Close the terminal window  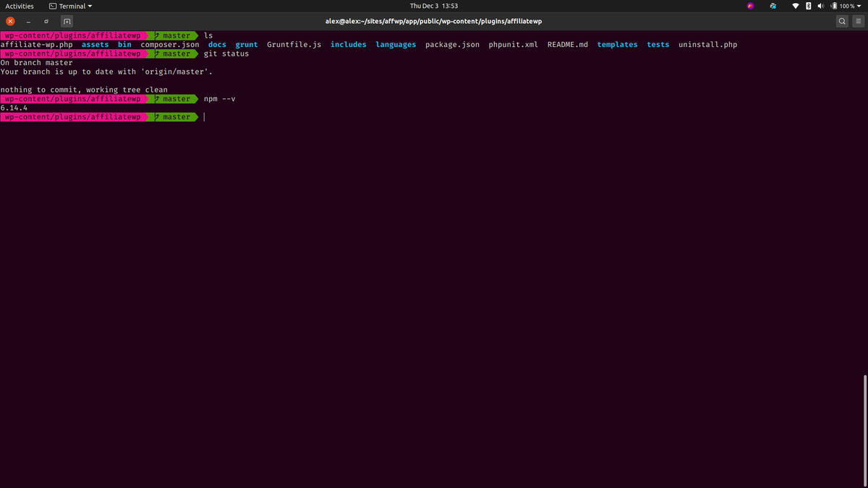click(10, 21)
